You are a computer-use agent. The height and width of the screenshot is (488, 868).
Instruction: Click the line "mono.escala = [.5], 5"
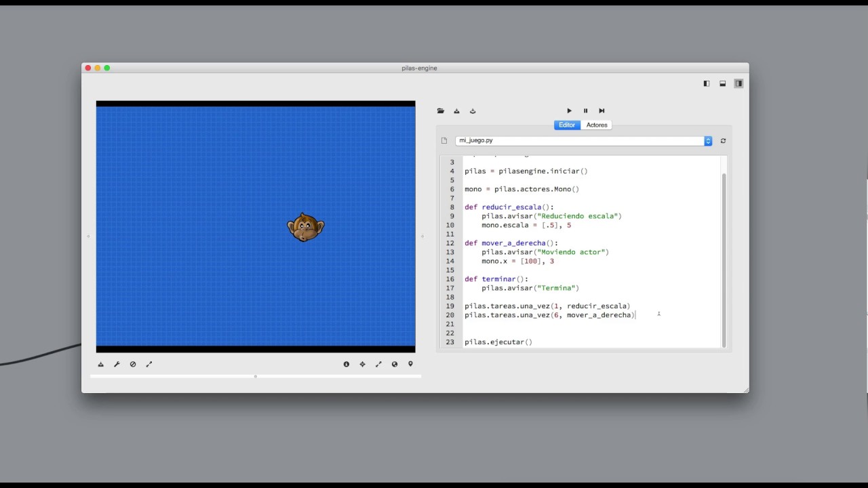pos(526,225)
